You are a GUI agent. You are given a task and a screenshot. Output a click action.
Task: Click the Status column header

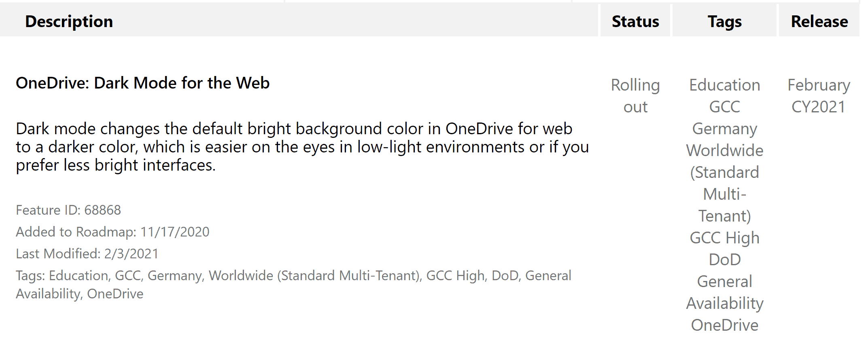635,21
